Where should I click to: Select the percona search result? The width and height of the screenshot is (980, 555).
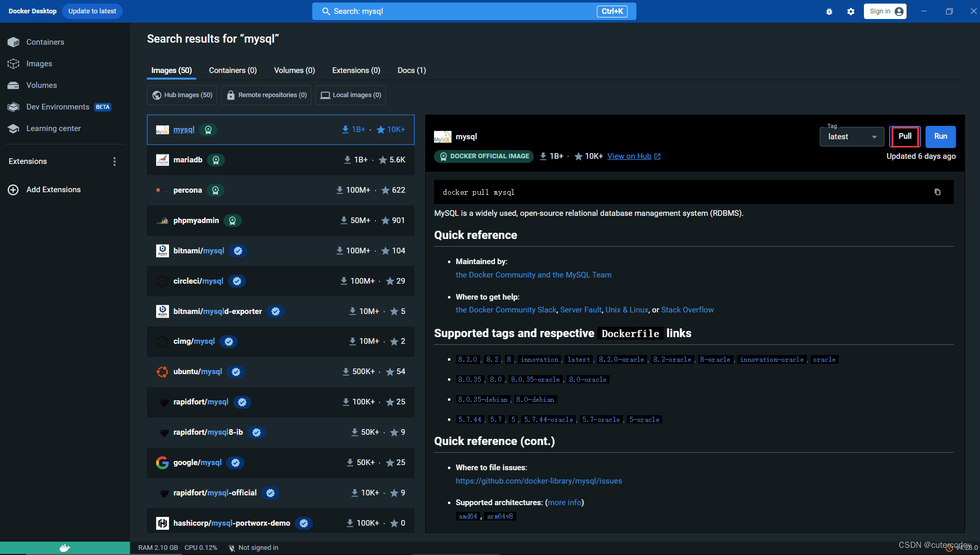[x=280, y=190]
